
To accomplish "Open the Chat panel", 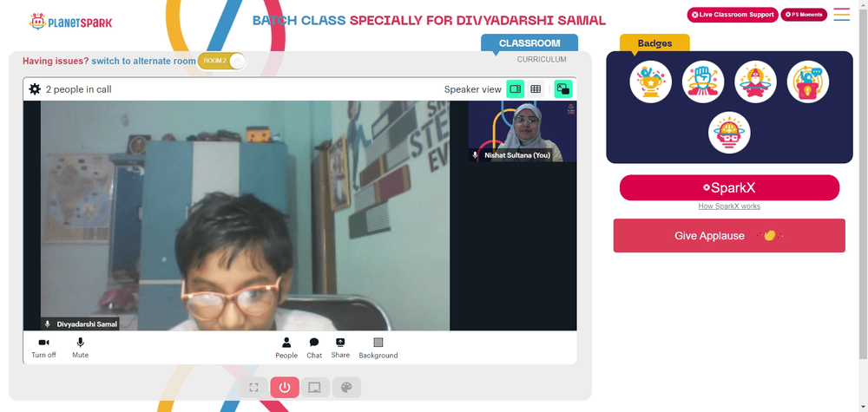I will pyautogui.click(x=314, y=348).
